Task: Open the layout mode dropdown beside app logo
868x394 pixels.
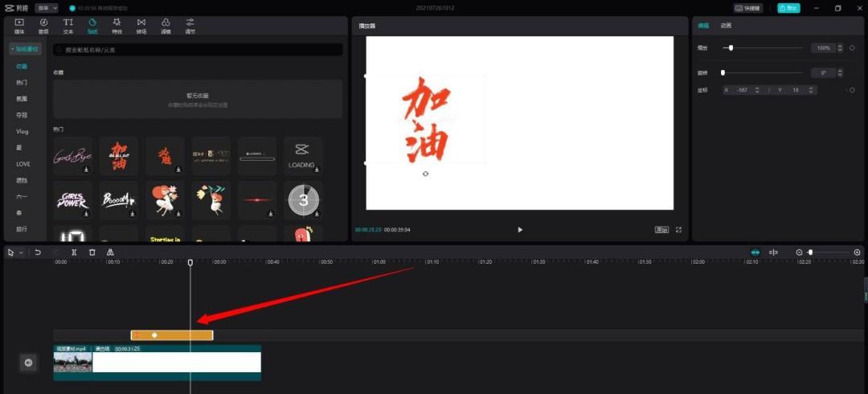Action: pyautogui.click(x=47, y=8)
